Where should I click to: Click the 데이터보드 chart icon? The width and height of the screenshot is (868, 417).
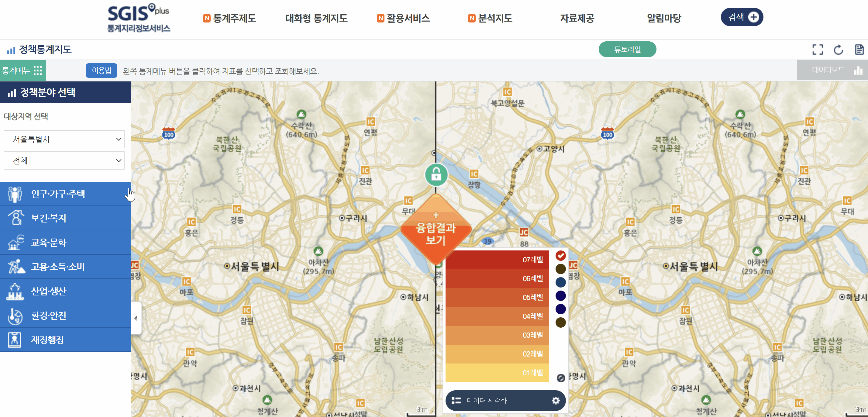[x=858, y=70]
